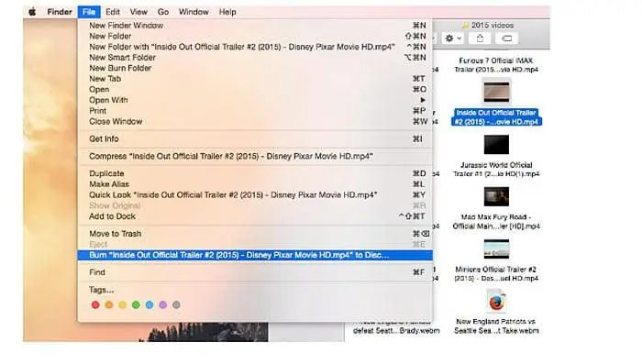Open the Go menu

click(163, 12)
